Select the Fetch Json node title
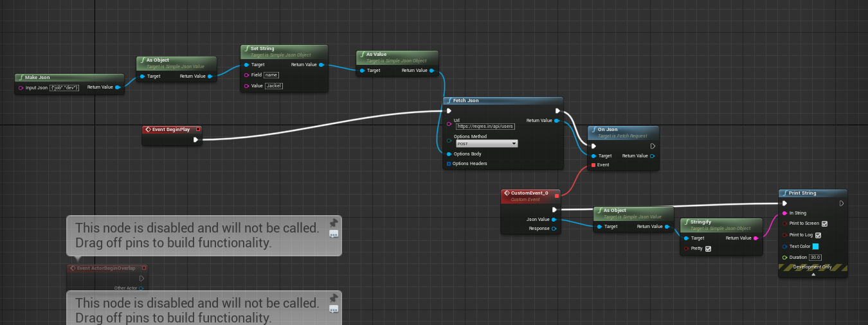The height and width of the screenshot is (325, 868). tap(466, 100)
